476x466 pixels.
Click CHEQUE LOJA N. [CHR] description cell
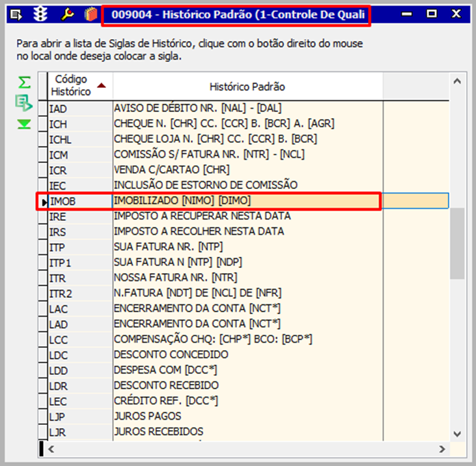pos(247,139)
